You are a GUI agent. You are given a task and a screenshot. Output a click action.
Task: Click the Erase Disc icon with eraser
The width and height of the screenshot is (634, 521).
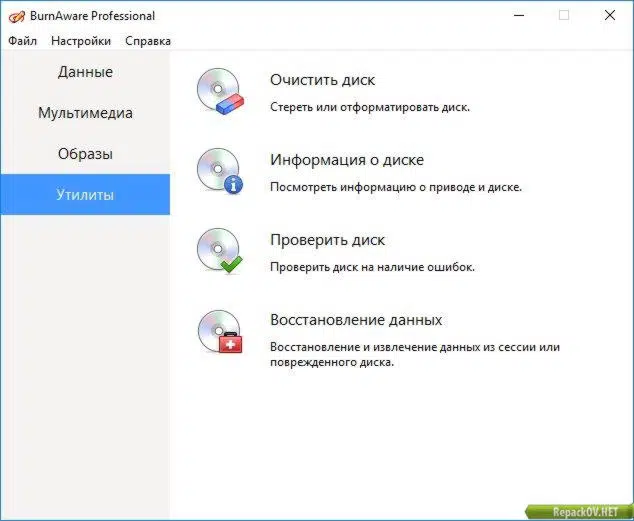(x=220, y=91)
